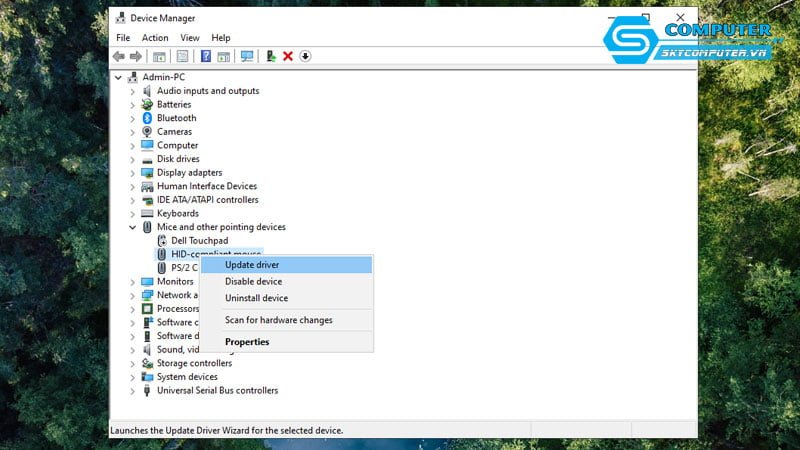The image size is (800, 450).
Task: Click the Properties sheet toolbar icon
Action: tap(182, 56)
